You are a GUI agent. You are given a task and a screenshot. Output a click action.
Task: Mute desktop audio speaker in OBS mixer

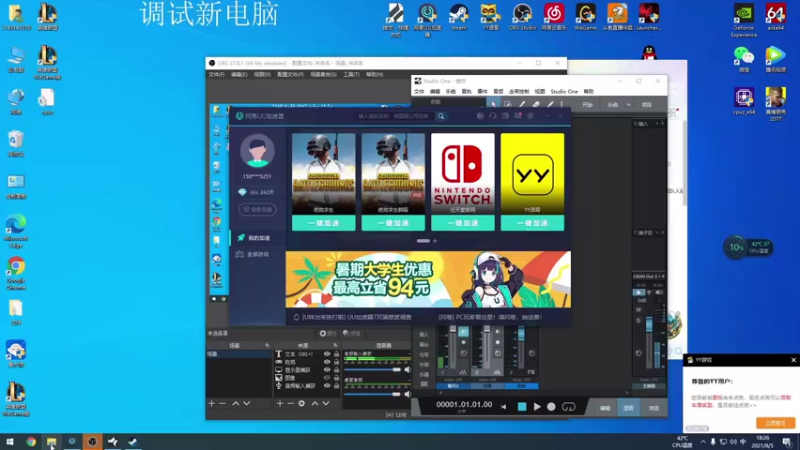click(407, 394)
